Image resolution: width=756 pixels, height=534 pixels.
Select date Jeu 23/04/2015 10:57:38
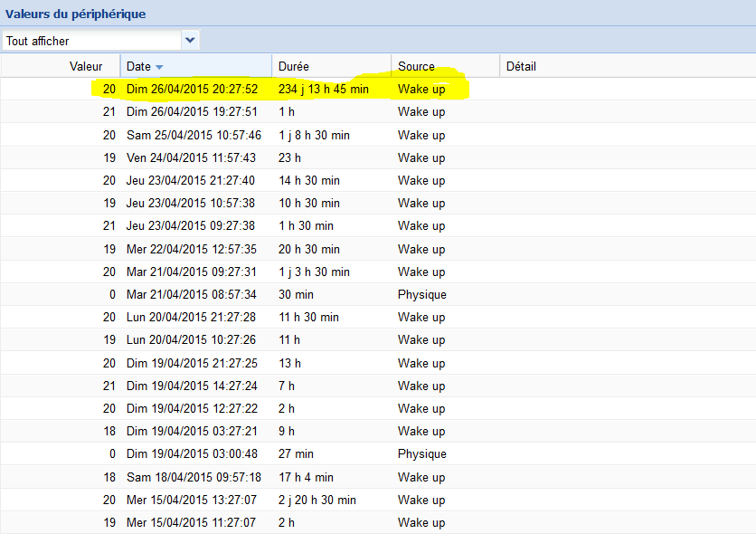191,203
